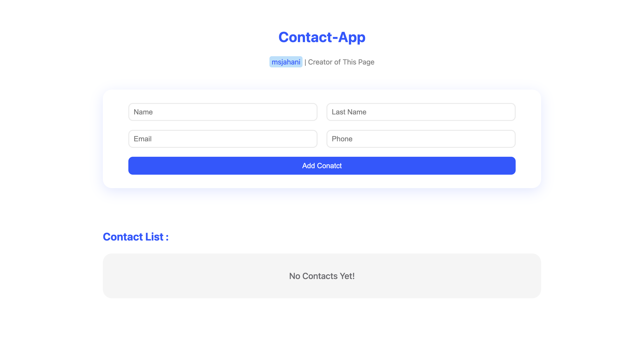Select the blue Contact-App header text
This screenshot has width=644, height=348.
pyautogui.click(x=322, y=37)
